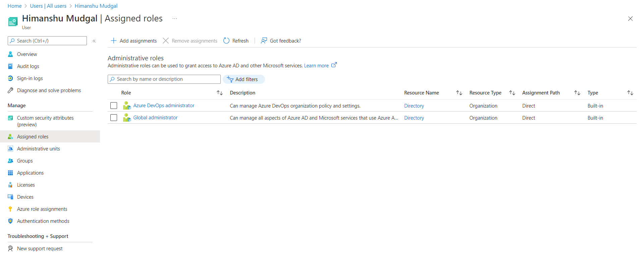The height and width of the screenshot is (254, 644).
Task: Focus the Search (Ctrl+/) sidebar field
Action: [47, 41]
